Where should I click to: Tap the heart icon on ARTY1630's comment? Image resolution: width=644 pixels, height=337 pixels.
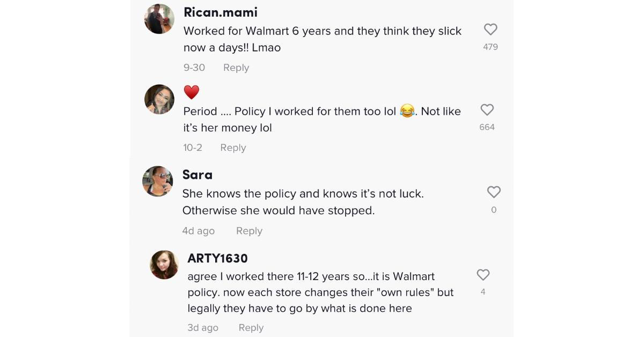click(483, 275)
